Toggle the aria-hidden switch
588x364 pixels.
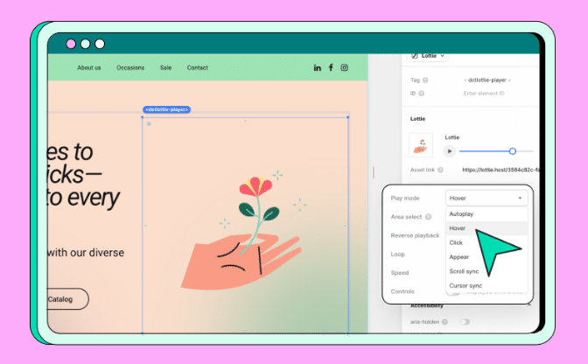point(465,322)
